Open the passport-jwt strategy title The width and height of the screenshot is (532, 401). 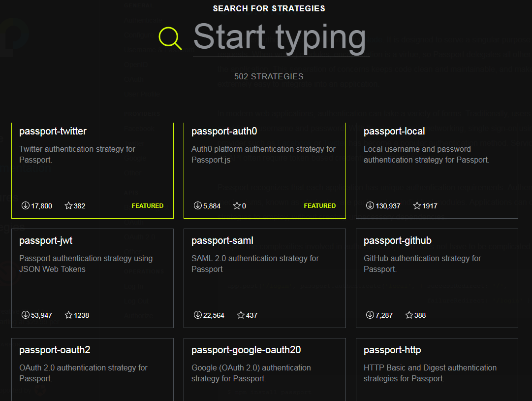(x=46, y=240)
